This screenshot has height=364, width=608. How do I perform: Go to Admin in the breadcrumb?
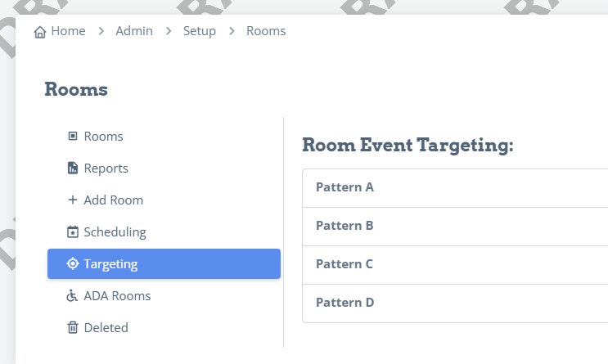[x=134, y=31]
